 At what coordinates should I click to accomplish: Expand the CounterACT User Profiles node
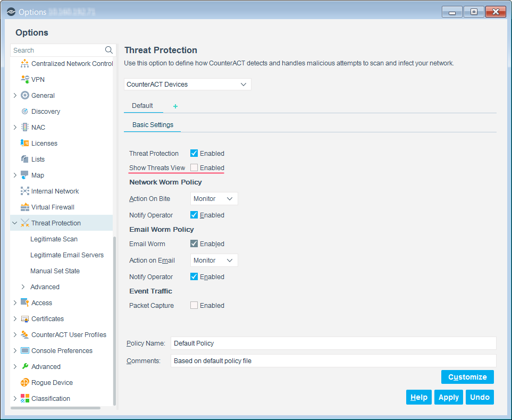(15, 335)
